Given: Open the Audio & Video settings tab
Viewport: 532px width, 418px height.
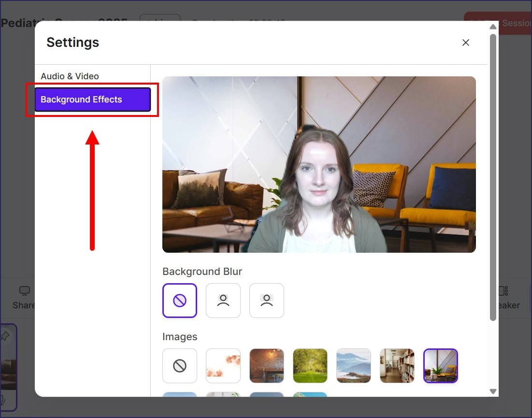Looking at the screenshot, I should point(70,76).
